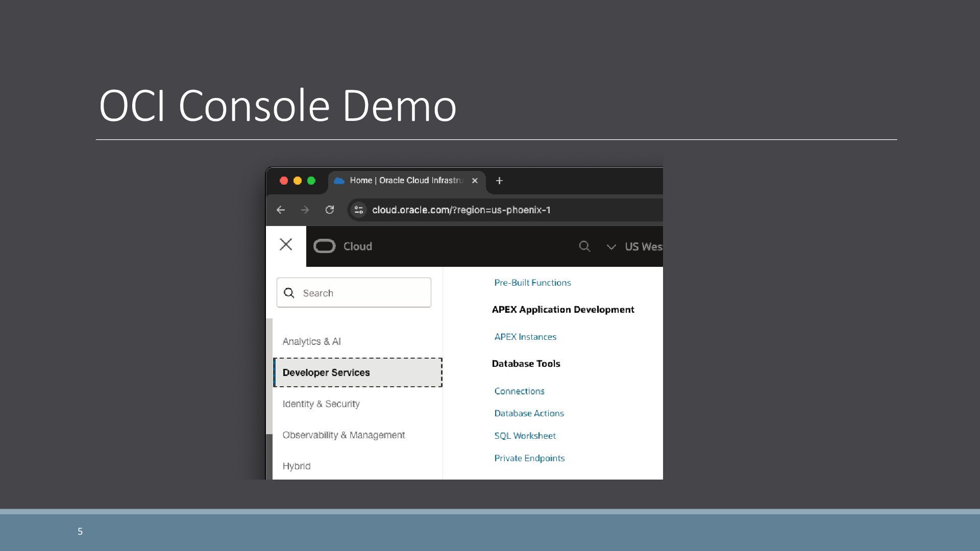Open Observability & Management menu category
This screenshot has height=551, width=980.
[344, 435]
